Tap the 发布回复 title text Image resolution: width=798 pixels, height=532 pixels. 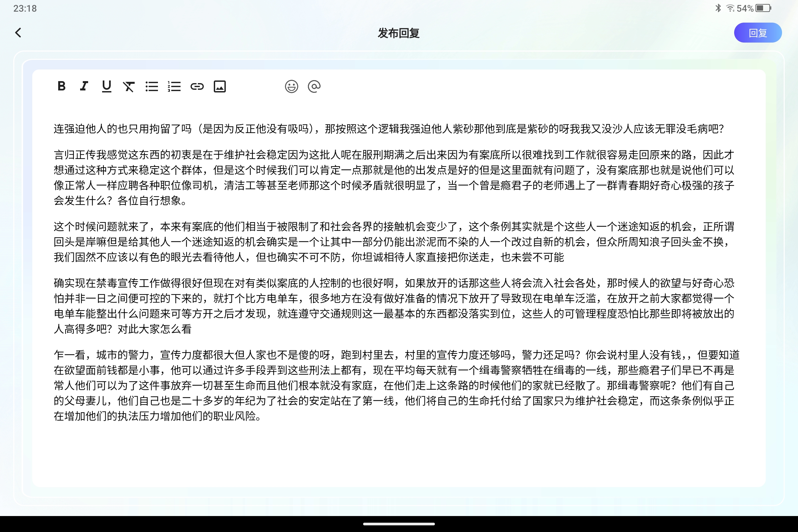(x=399, y=33)
